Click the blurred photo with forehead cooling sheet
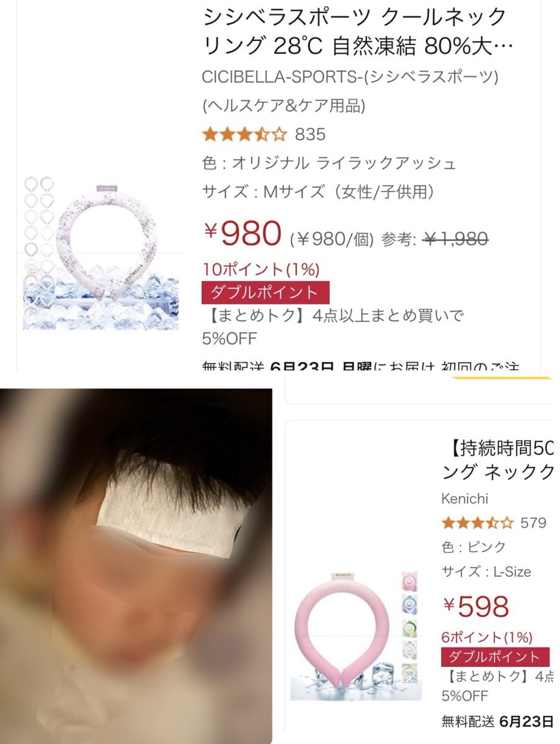The image size is (560, 744). pos(136,565)
